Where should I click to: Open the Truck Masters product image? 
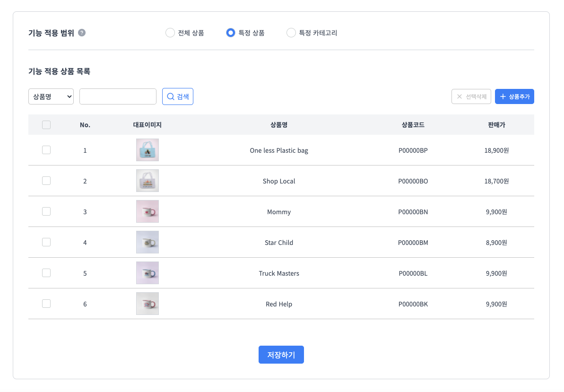tap(147, 273)
